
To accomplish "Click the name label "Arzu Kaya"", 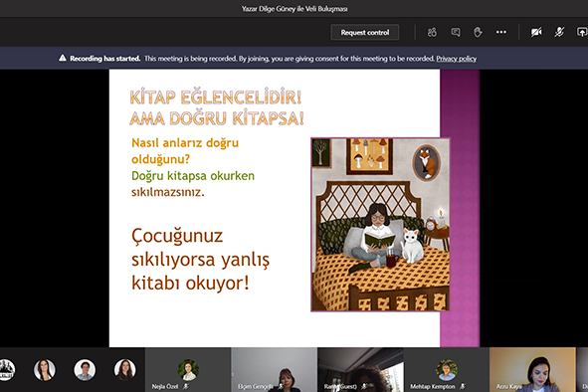I will tap(508, 386).
